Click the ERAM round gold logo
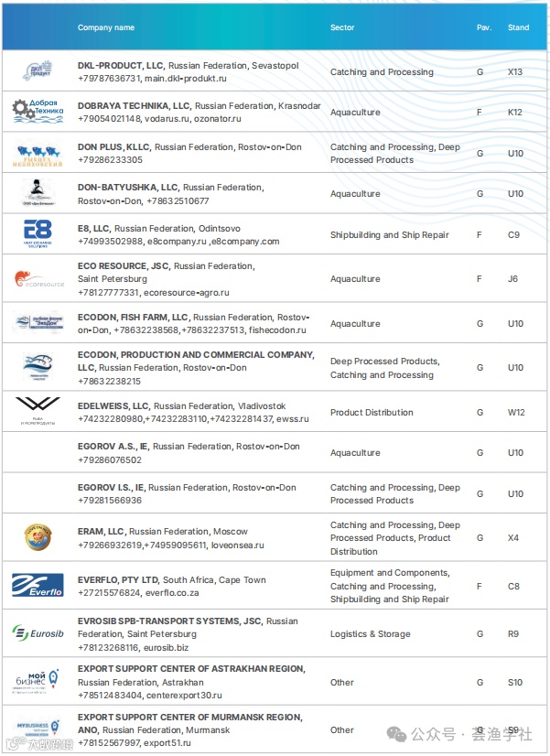 click(38, 537)
